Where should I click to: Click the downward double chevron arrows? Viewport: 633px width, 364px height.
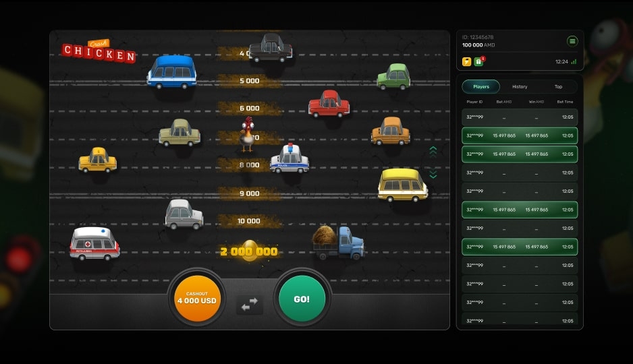click(433, 174)
